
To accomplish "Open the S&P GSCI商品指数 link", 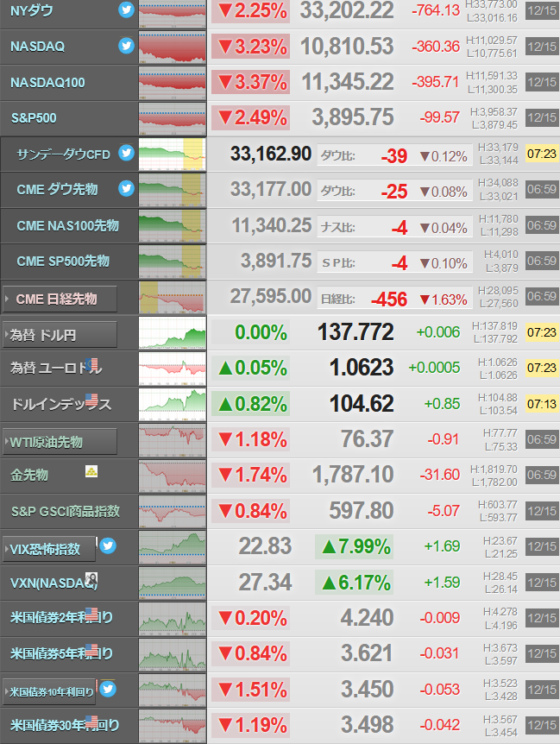I will [66, 511].
